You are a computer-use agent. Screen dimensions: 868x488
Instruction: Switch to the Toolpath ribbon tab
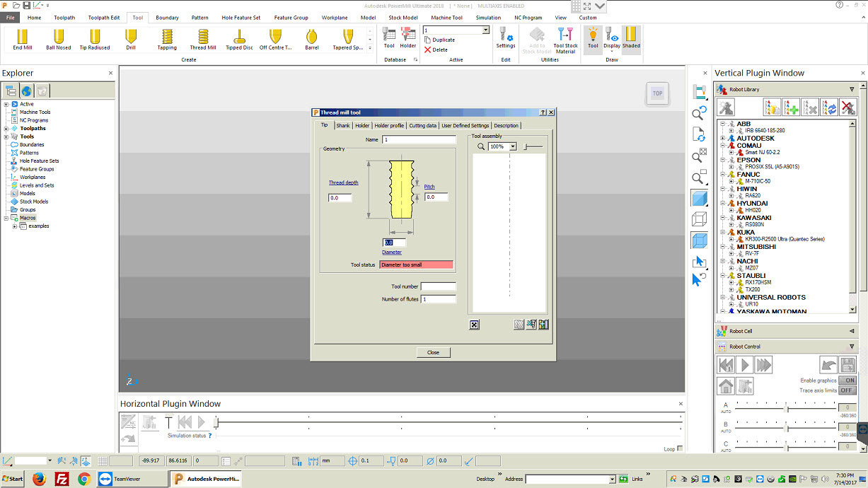tap(64, 18)
